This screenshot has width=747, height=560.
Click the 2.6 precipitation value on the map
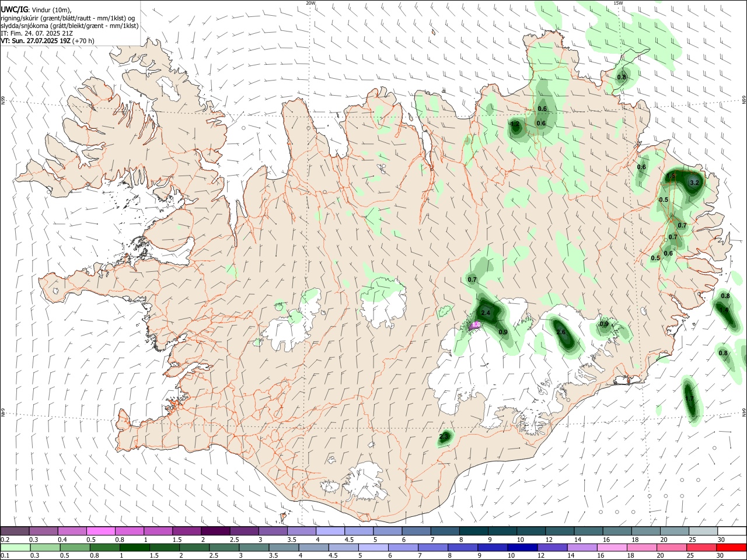561,332
